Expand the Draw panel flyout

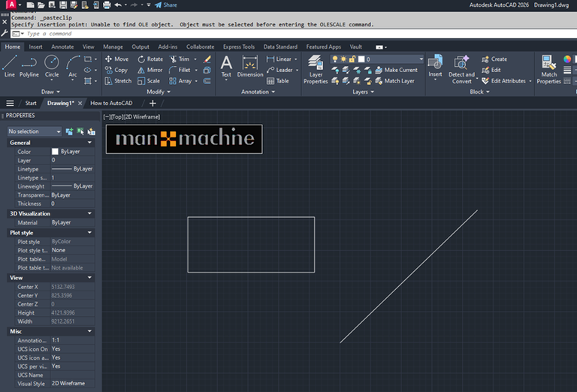(50, 92)
